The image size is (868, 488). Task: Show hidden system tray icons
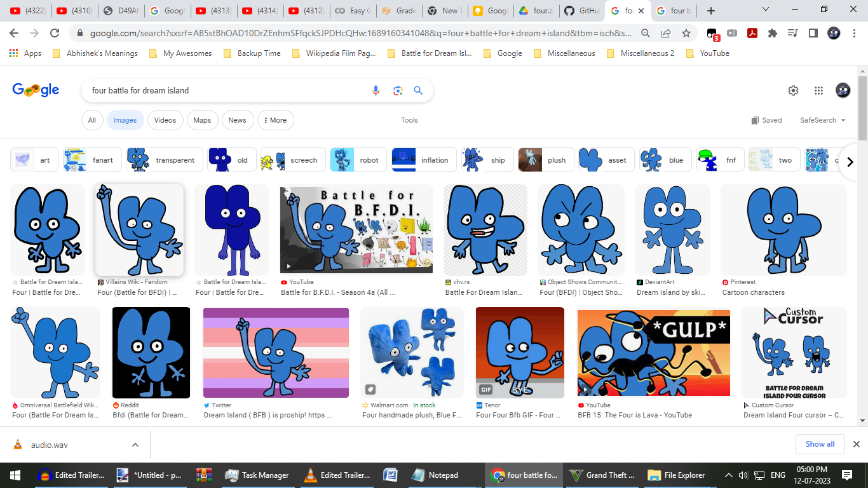[728, 475]
